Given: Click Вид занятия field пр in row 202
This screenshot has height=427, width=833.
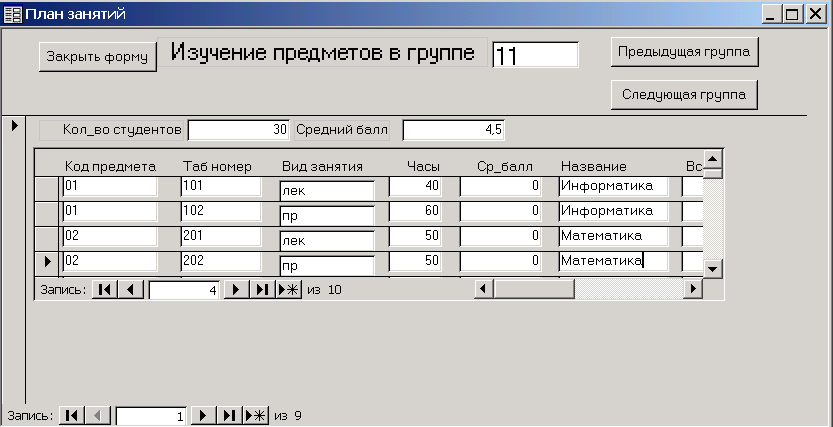Looking at the screenshot, I should (327, 266).
